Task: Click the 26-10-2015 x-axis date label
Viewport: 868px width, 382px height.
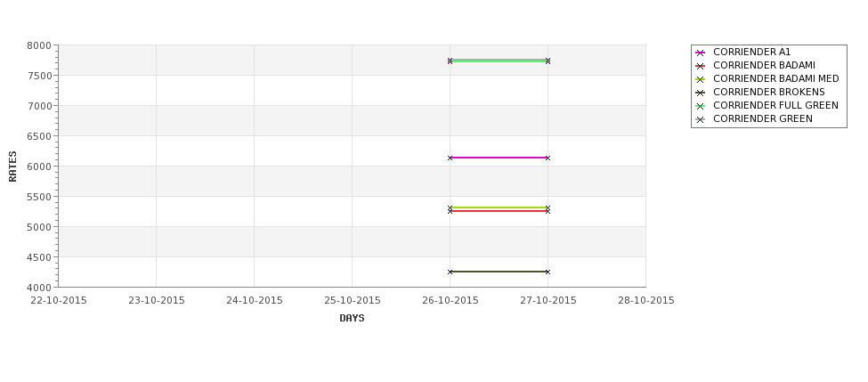Action: point(450,300)
